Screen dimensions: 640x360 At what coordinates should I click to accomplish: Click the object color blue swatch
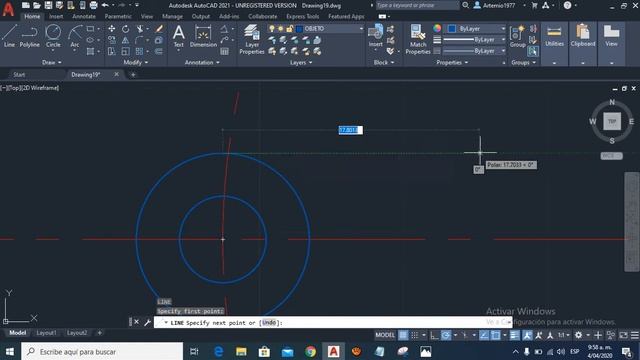(451, 29)
